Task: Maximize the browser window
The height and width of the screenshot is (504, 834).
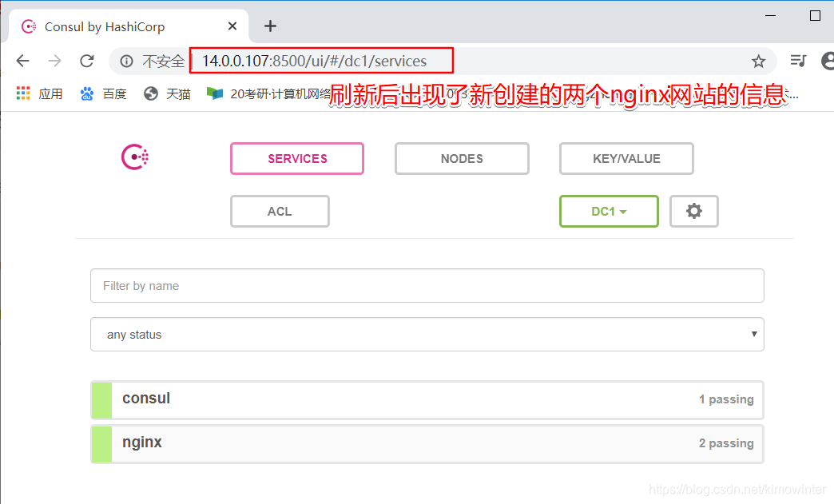Action: [x=815, y=15]
